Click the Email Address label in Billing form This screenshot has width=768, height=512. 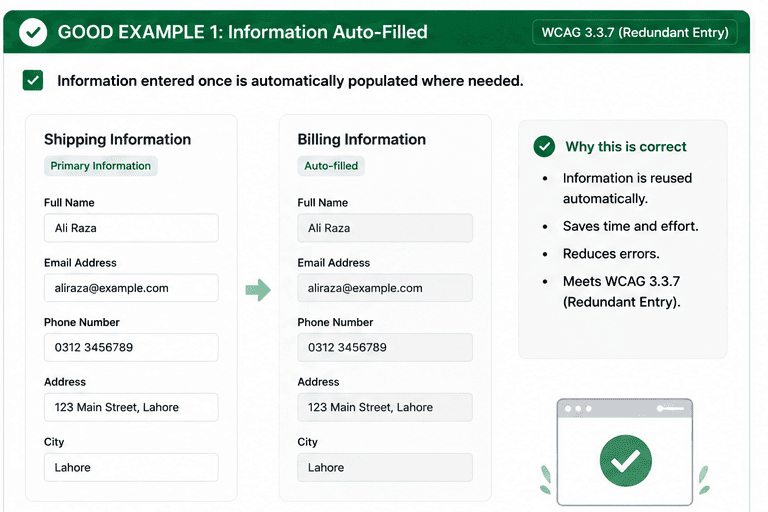[334, 263]
